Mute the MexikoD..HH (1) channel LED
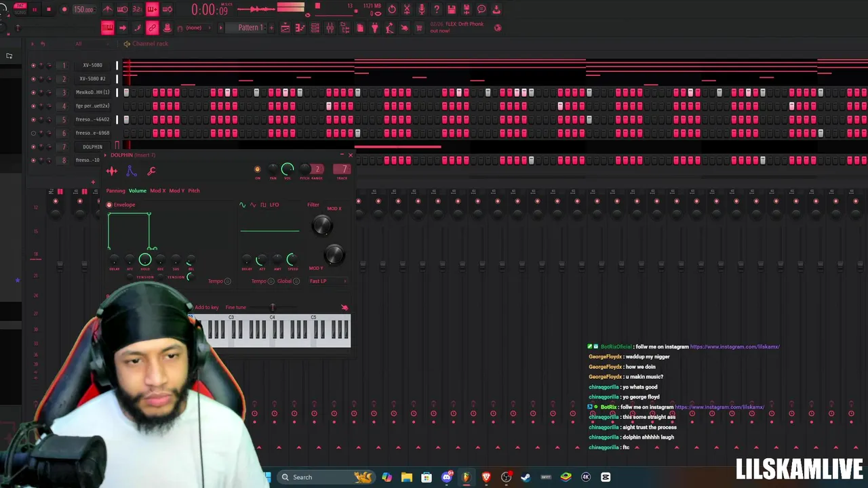This screenshot has height=488, width=868. click(x=33, y=92)
